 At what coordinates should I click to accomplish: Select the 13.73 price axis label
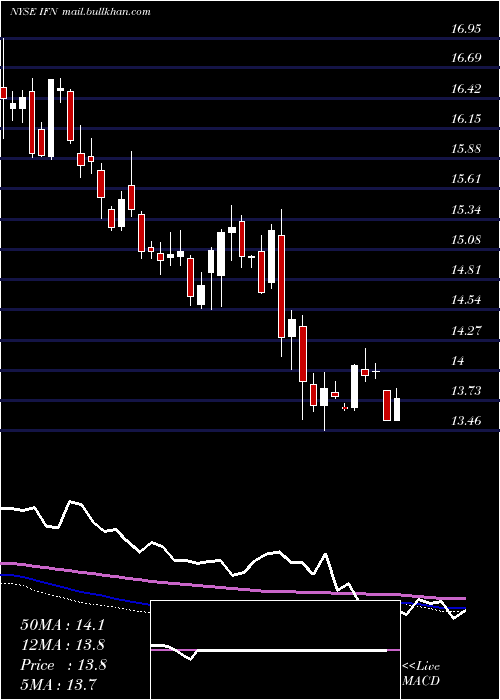pos(466,391)
